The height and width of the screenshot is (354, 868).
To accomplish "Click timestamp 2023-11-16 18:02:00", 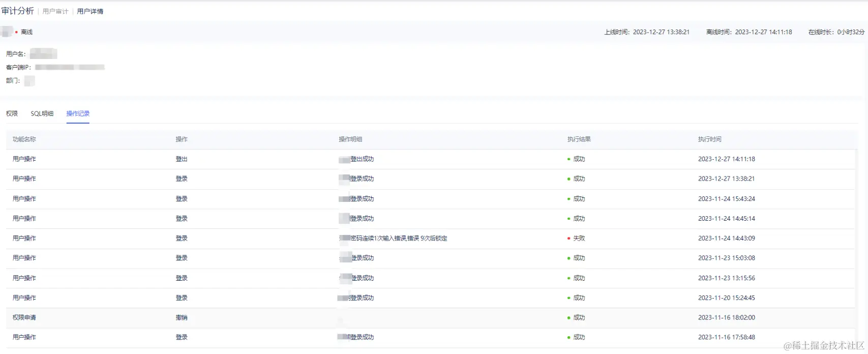I will pos(727,318).
